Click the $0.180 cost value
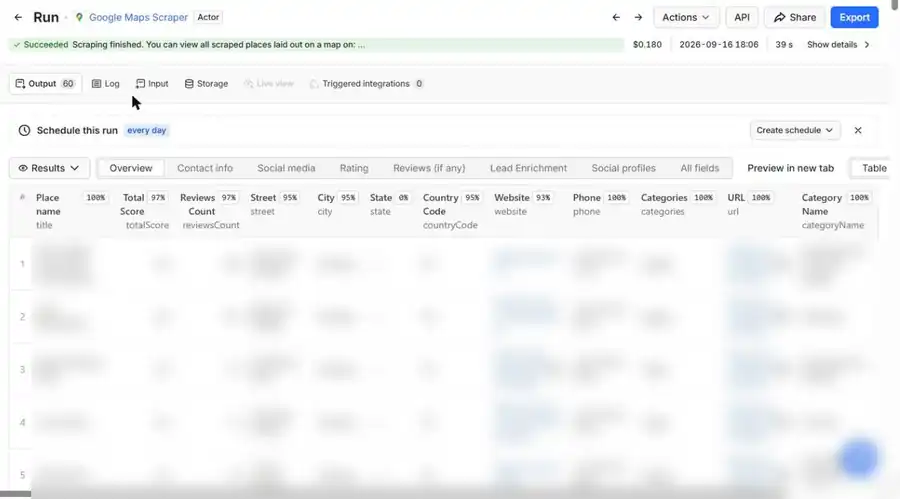Screen dimensions: 900x499 coord(647,44)
